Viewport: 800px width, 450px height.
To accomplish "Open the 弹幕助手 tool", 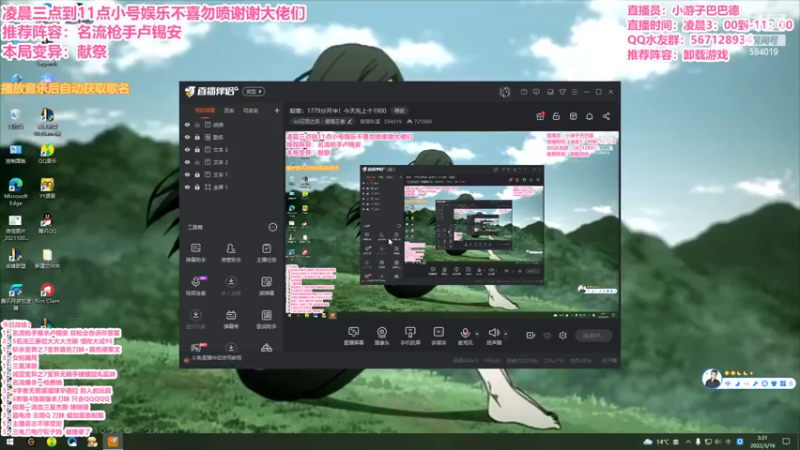I will point(195,253).
